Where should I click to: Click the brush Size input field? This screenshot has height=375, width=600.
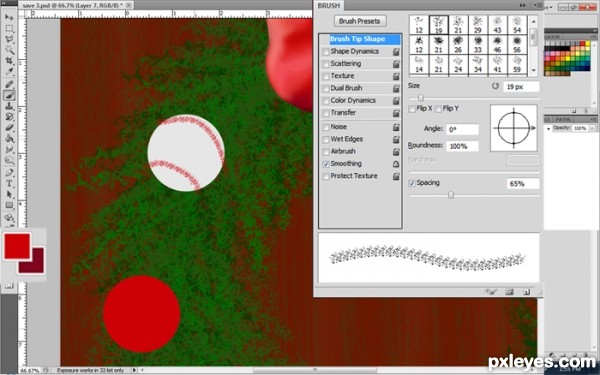pos(521,87)
